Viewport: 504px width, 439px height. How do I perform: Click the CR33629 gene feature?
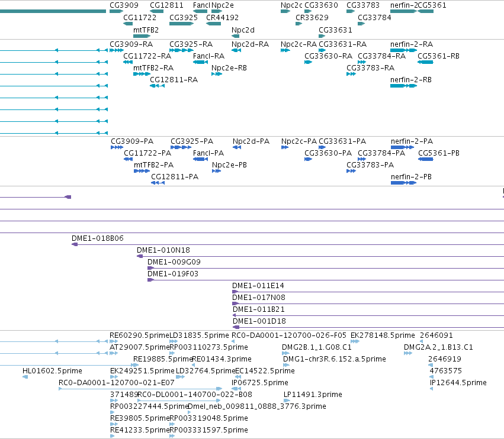(298, 24)
